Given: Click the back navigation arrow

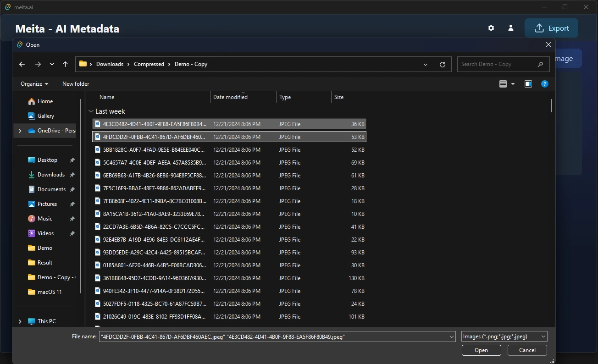Looking at the screenshot, I should (22, 64).
